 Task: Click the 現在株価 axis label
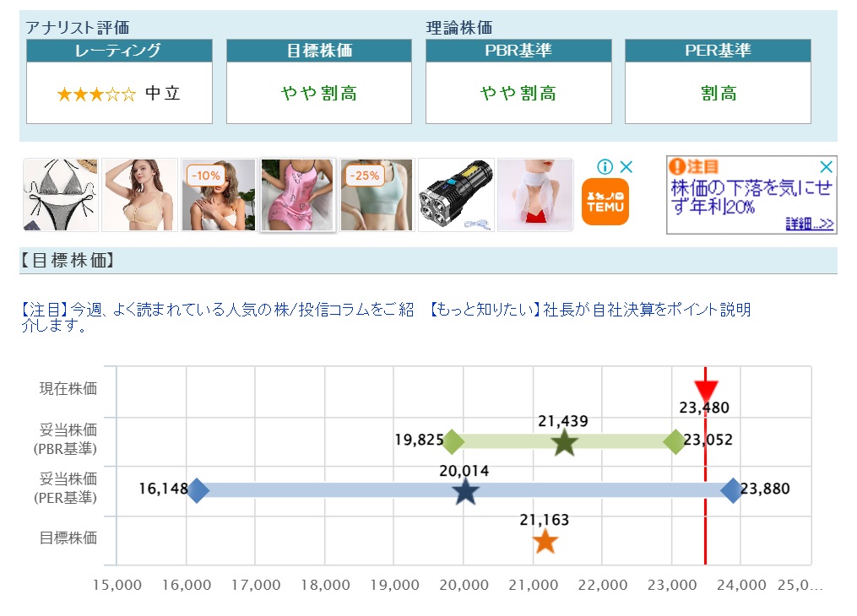click(x=68, y=389)
